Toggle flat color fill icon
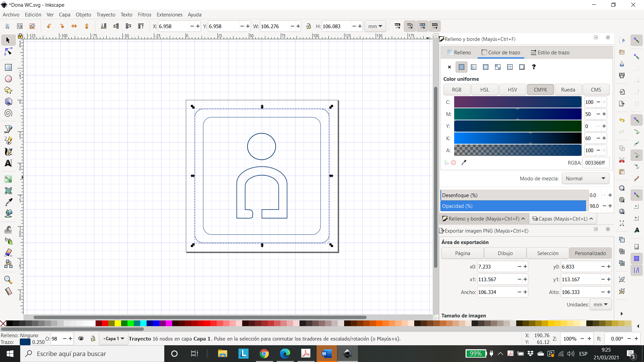Image resolution: width=644 pixels, height=362 pixels. 461,67
